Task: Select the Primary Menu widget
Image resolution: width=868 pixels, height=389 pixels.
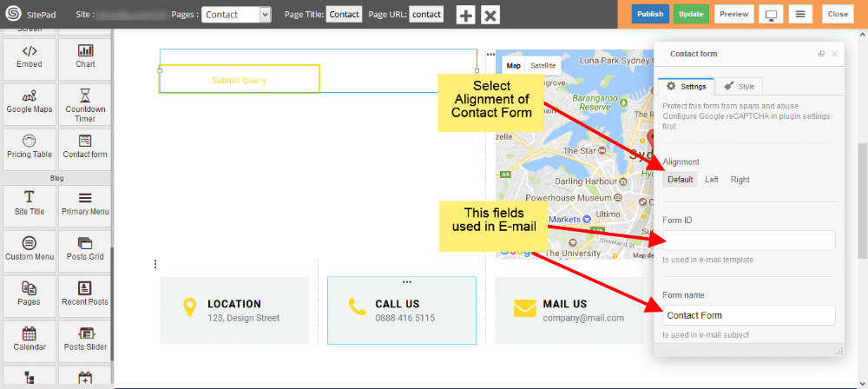Action: point(85,206)
